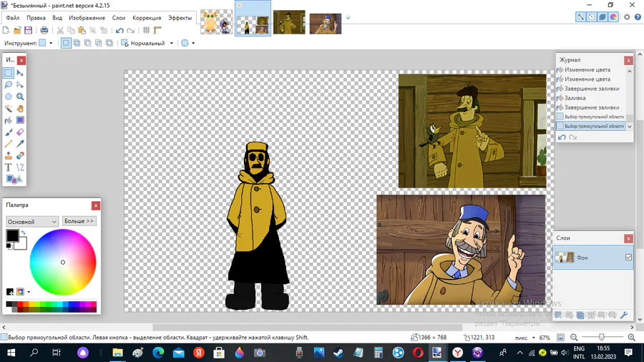Click the black primary color swatch

click(12, 235)
